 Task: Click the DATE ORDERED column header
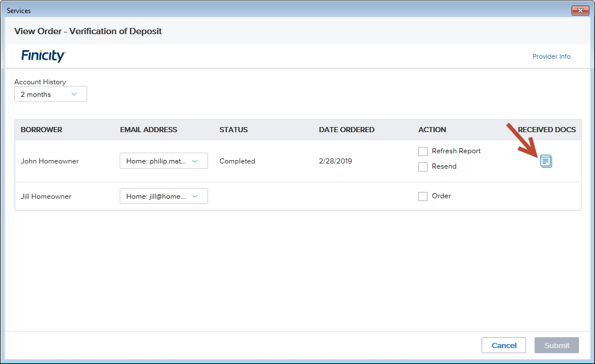347,130
